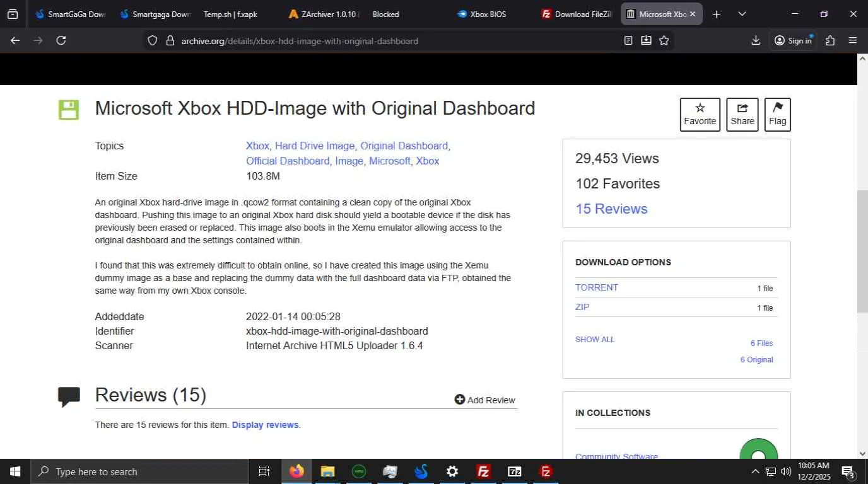Click the scrollbar up arrow
868x484 pixels.
coord(862,59)
